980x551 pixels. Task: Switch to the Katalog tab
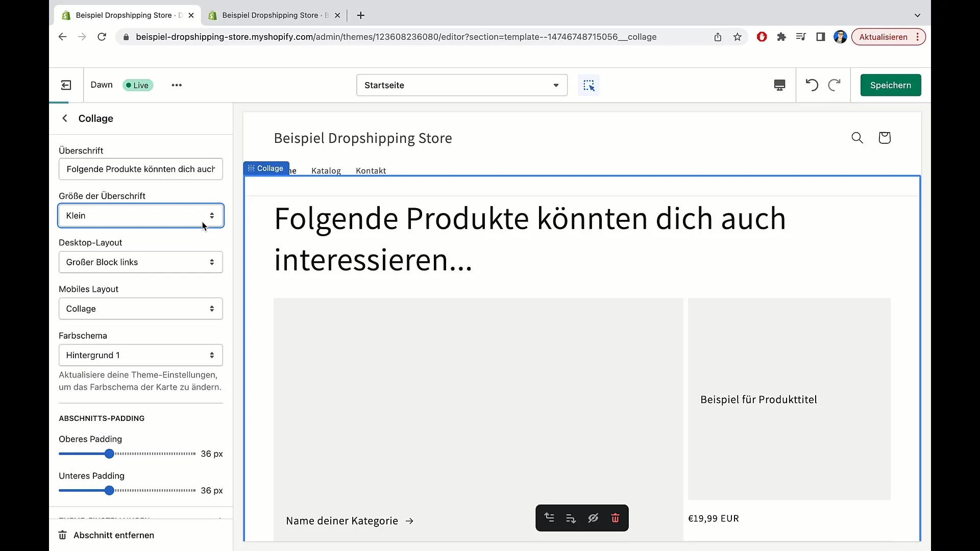pyautogui.click(x=326, y=170)
